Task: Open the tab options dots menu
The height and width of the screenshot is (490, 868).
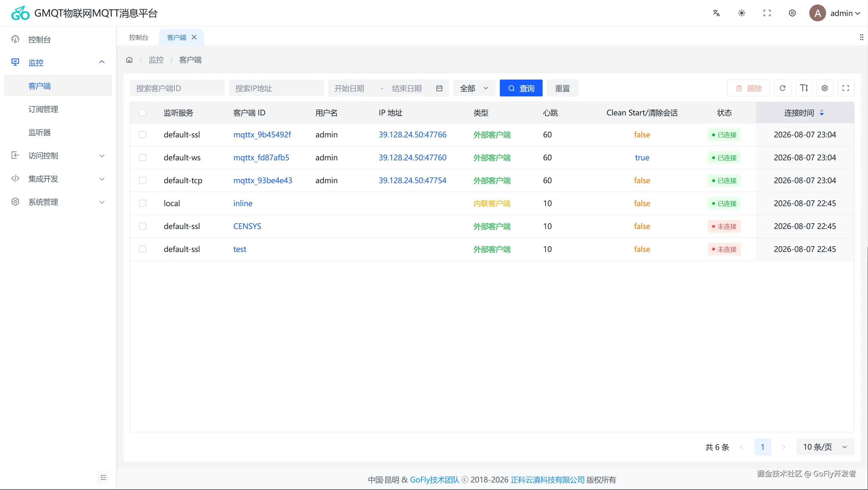Action: 861,37
